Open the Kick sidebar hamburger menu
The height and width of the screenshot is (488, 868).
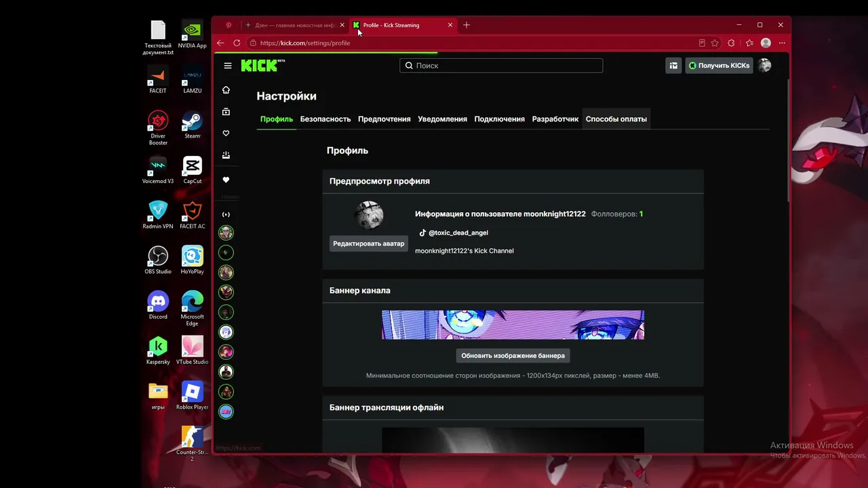[x=228, y=66]
